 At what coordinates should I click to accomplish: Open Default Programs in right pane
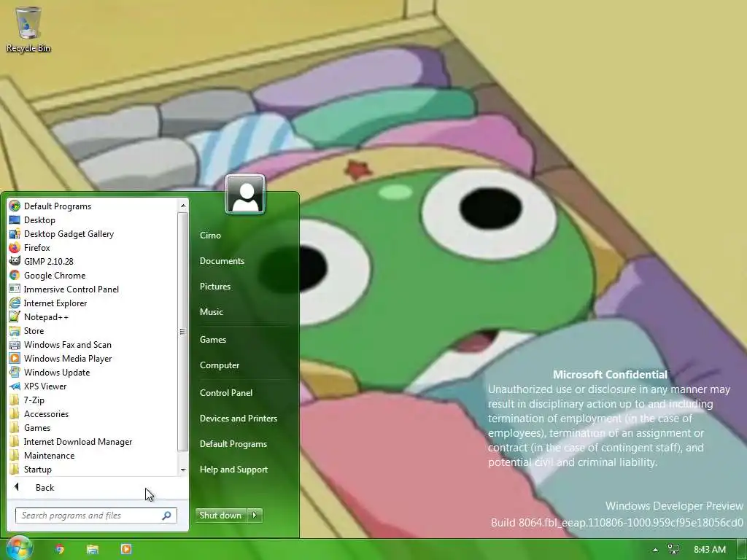coord(233,444)
